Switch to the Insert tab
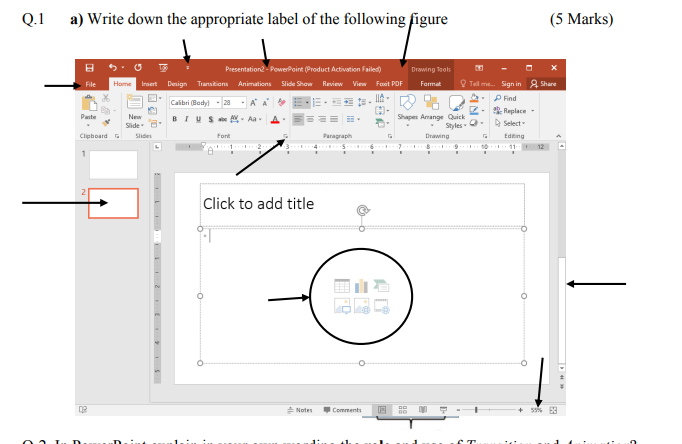The height and width of the screenshot is (444, 682). (149, 84)
